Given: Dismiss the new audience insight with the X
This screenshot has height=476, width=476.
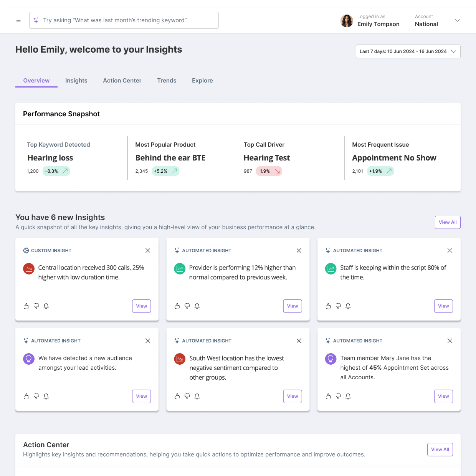Looking at the screenshot, I should point(148,340).
